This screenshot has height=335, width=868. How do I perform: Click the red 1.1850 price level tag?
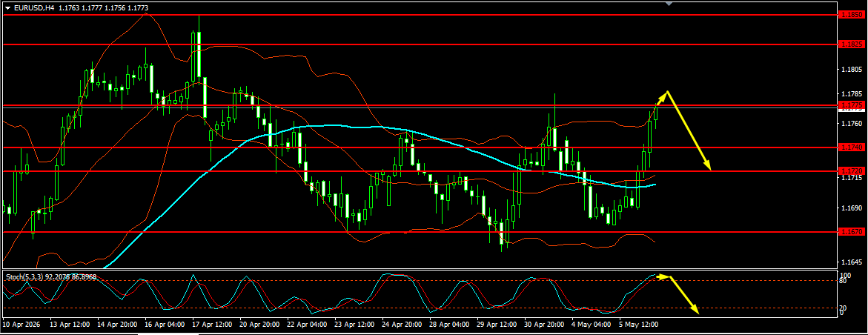[x=851, y=15]
